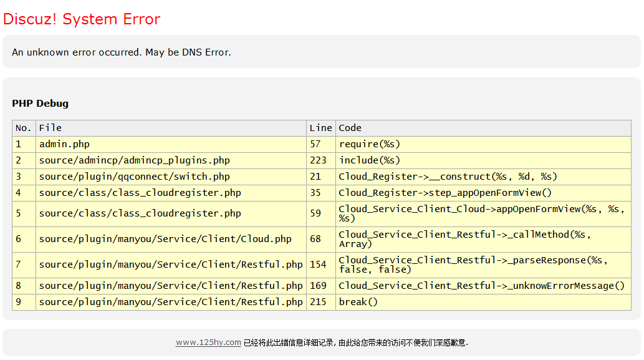This screenshot has width=644, height=360.
Task: Click line number 35 cell
Action: (321, 193)
